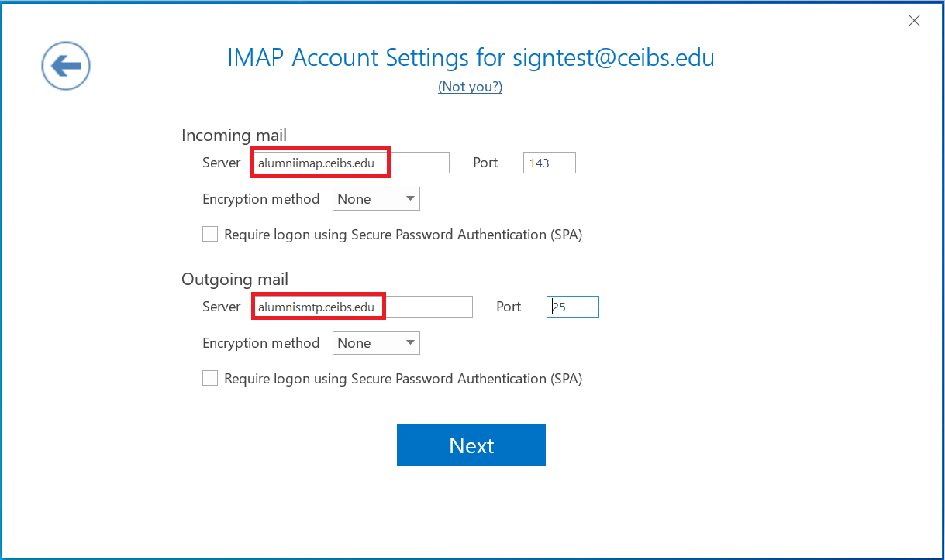
Task: Click the Port label beside the 25 field
Action: click(509, 307)
